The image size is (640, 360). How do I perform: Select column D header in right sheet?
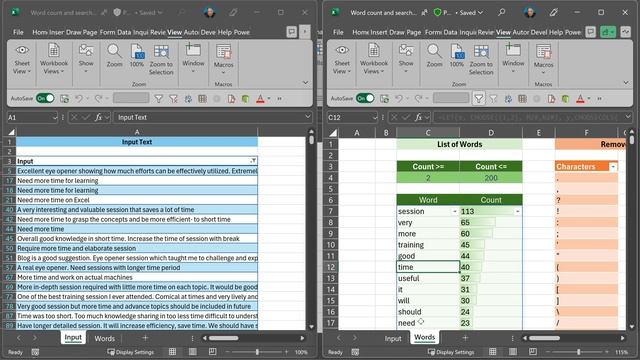click(491, 132)
